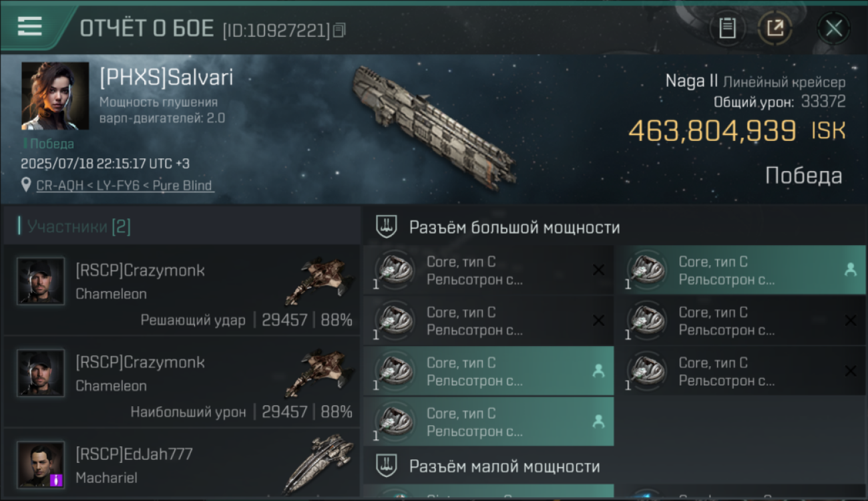Open the clipboard report icon
This screenshot has height=501, width=868.
(727, 28)
